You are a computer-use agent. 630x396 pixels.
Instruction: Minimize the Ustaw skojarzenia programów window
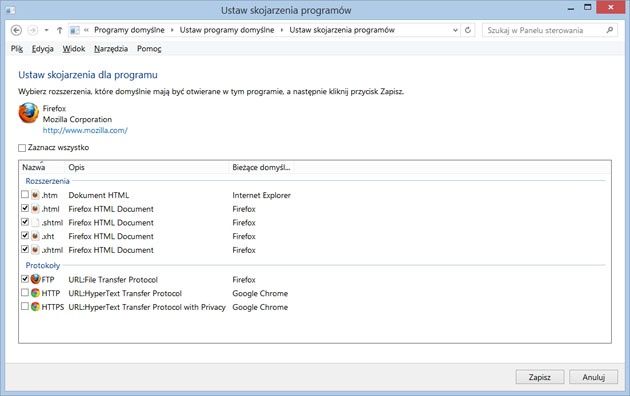pyautogui.click(x=571, y=8)
